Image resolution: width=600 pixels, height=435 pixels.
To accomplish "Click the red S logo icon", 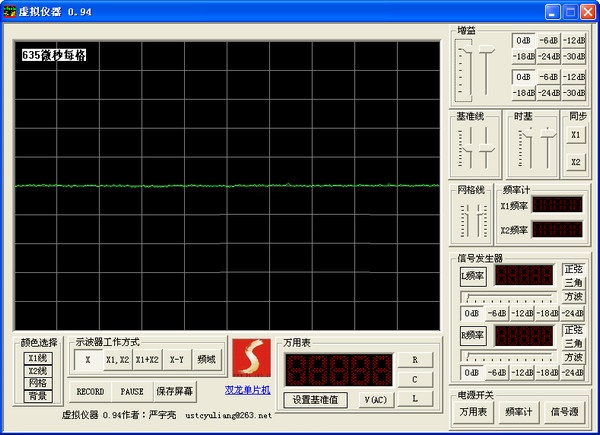I will click(251, 357).
